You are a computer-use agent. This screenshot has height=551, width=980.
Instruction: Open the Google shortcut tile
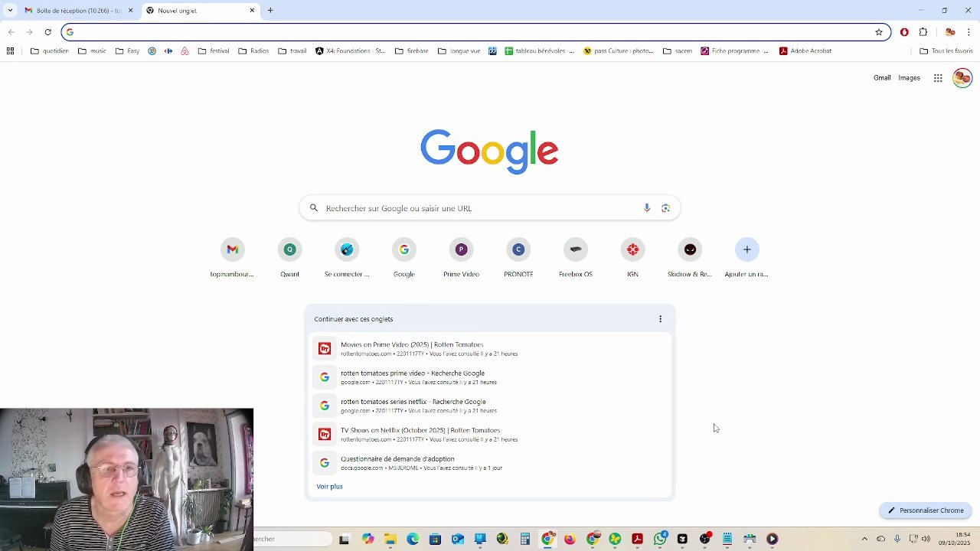click(x=404, y=259)
